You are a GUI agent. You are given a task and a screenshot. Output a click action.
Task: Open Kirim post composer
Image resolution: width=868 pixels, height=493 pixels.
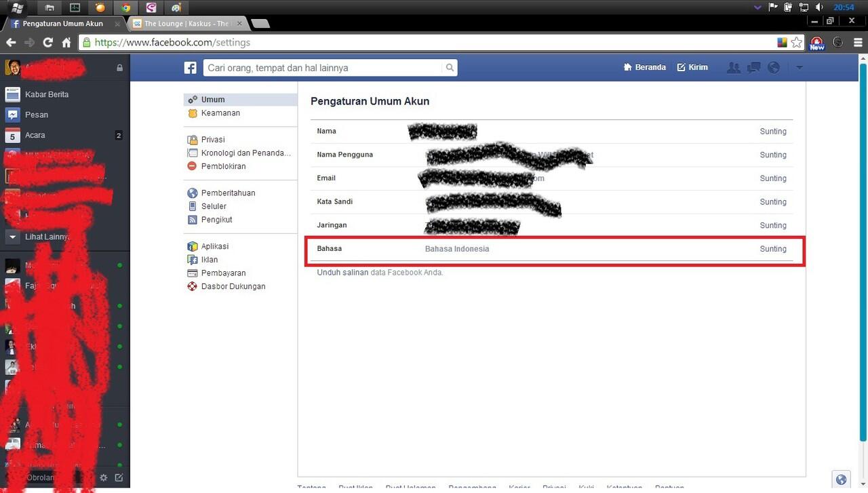coord(692,67)
